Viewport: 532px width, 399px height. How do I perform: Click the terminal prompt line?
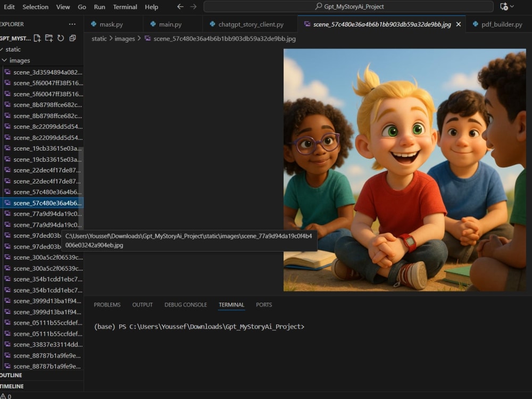[x=199, y=327]
